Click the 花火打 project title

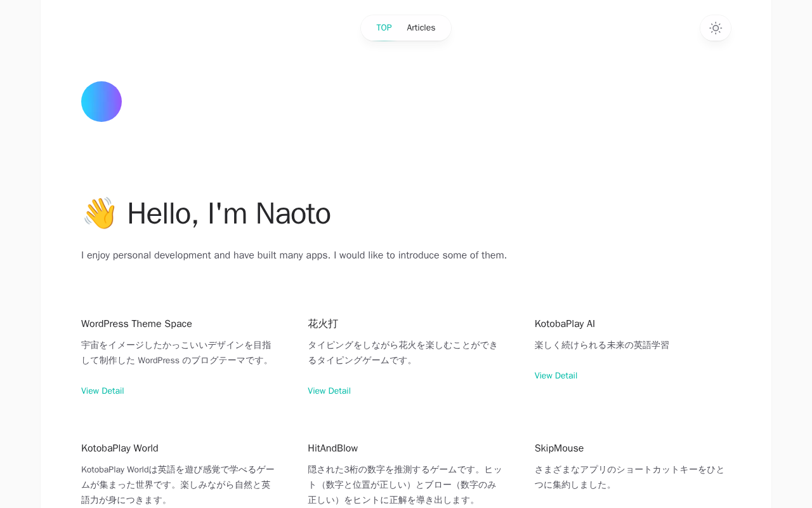coord(323,324)
